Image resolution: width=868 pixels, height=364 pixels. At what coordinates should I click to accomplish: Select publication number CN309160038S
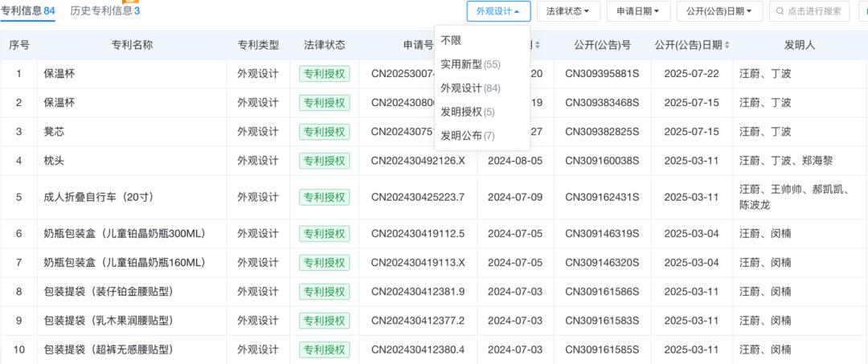coord(602,161)
